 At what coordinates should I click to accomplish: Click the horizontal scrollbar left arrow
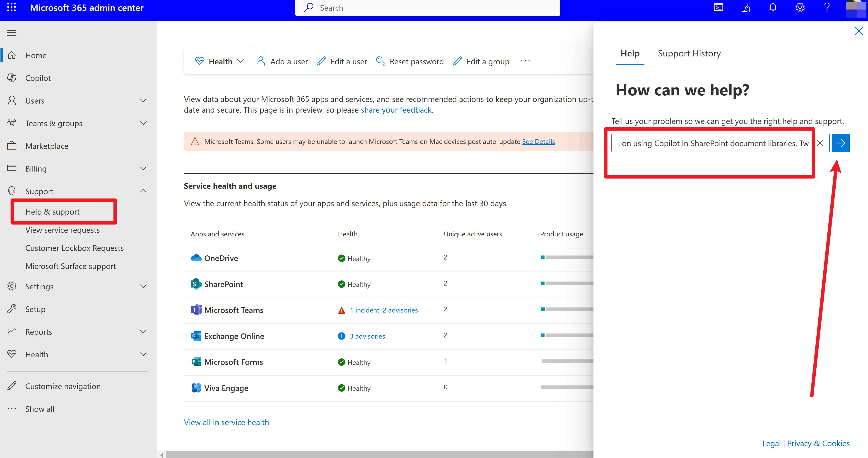(x=162, y=455)
